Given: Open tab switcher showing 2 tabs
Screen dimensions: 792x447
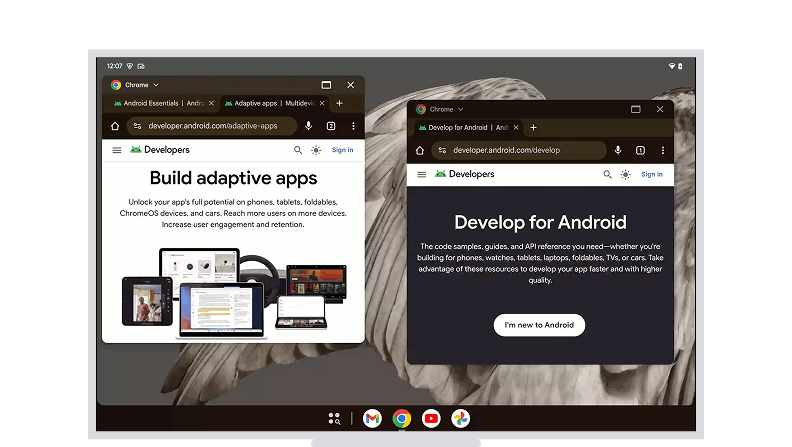Looking at the screenshot, I should click(x=331, y=126).
